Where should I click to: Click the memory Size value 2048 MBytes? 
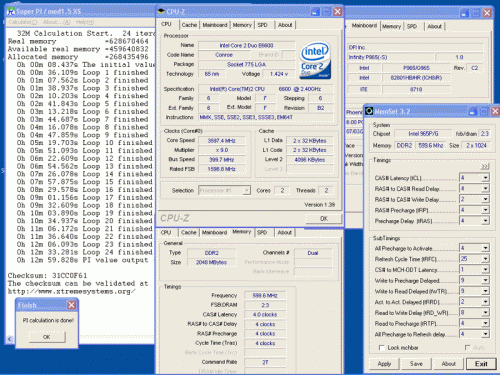211,262
